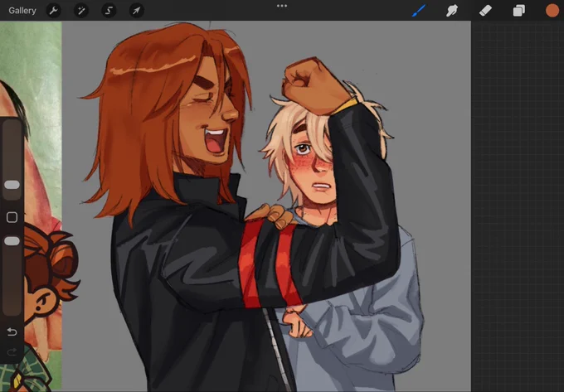Tap the square Modify eyedropper button
The image size is (564, 392).
coord(12,217)
